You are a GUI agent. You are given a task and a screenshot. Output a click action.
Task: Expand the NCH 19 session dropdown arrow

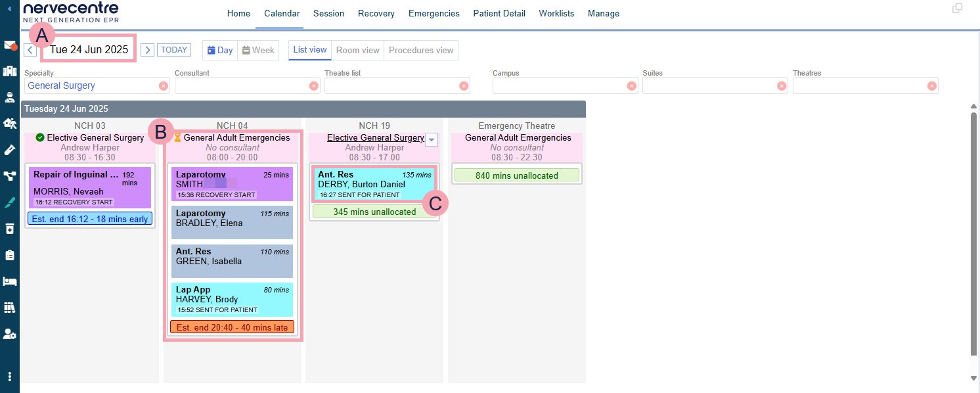[x=432, y=139]
